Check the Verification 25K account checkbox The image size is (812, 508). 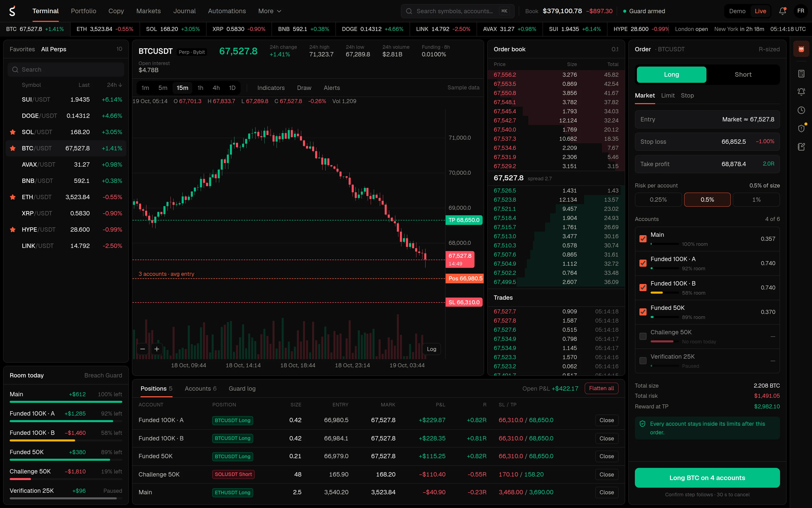[x=643, y=361]
